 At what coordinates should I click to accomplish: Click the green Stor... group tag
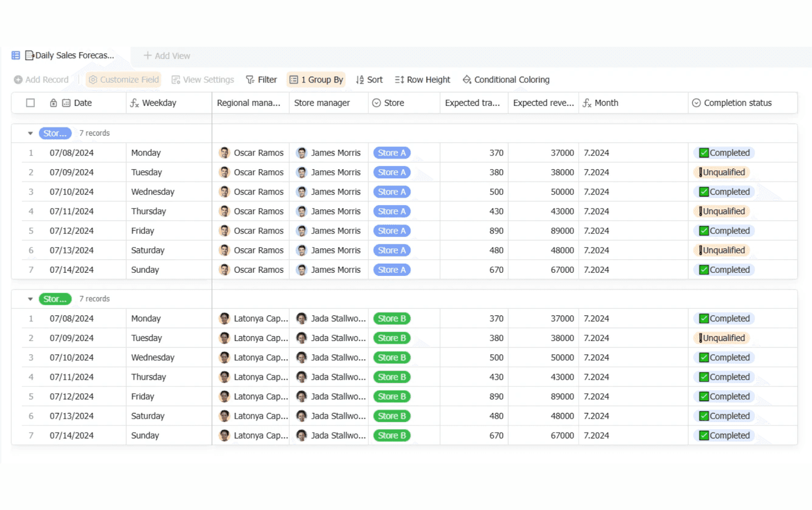click(55, 299)
